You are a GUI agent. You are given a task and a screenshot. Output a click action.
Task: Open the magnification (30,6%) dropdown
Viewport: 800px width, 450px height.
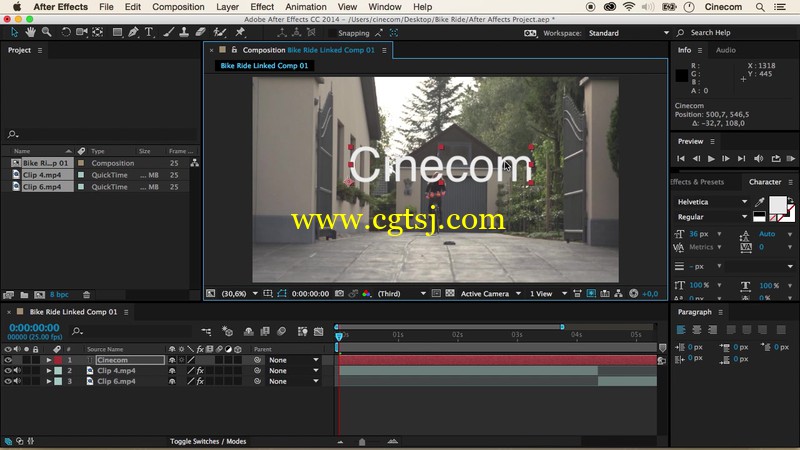239,294
